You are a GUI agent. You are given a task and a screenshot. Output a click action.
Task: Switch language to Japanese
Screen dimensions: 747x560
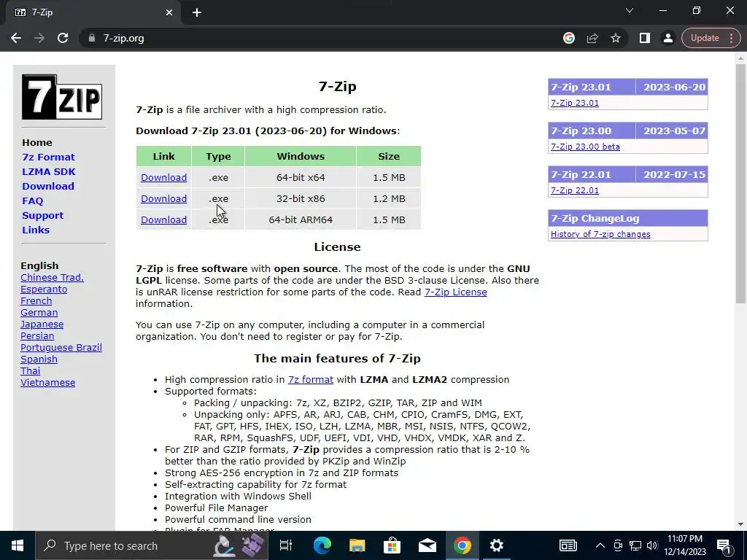[42, 324]
